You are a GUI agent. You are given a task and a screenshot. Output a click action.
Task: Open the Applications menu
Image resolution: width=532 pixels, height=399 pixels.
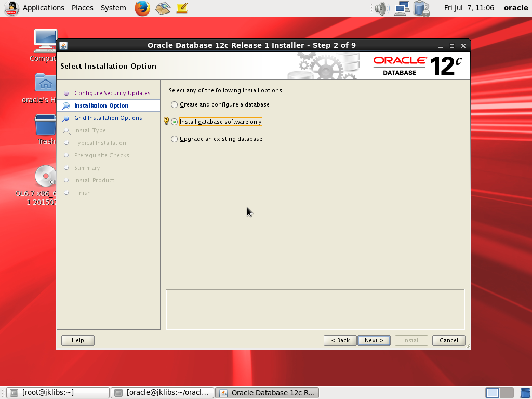(x=44, y=8)
